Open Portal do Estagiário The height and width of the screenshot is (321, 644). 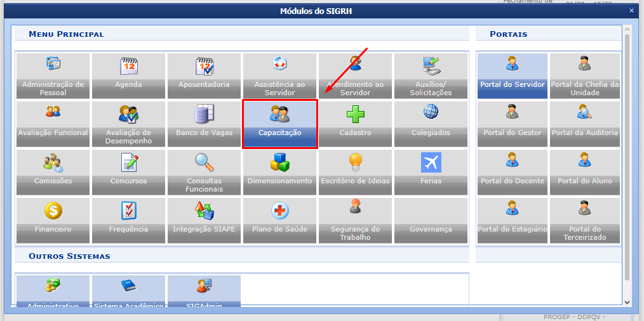[513, 220]
